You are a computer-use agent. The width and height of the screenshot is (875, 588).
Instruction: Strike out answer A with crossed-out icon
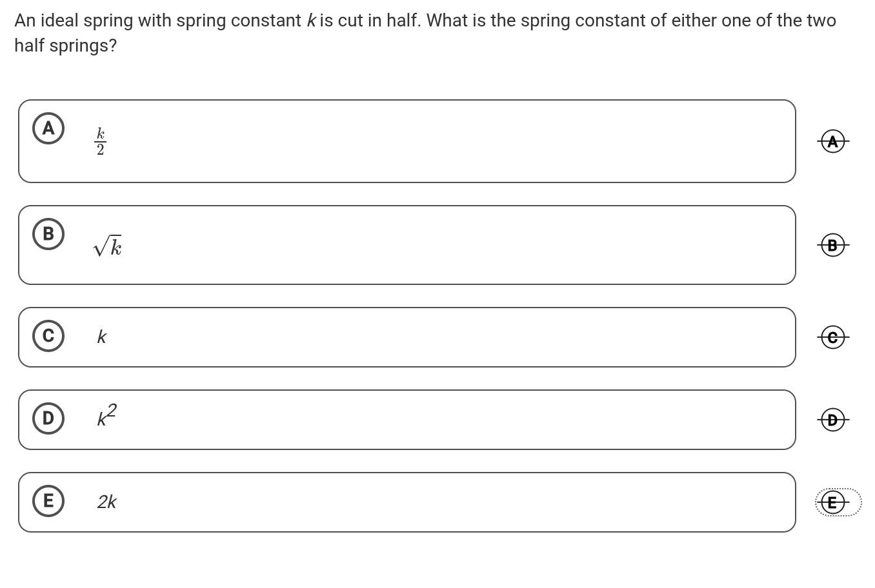click(x=832, y=141)
